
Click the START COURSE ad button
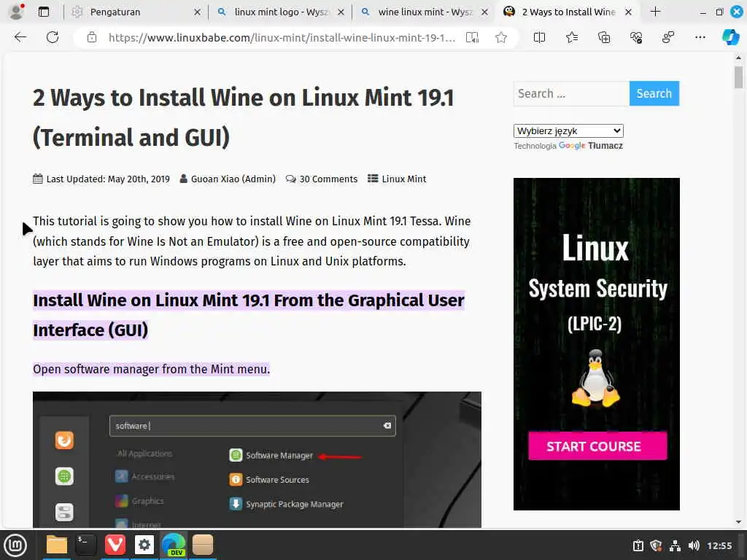[597, 446]
